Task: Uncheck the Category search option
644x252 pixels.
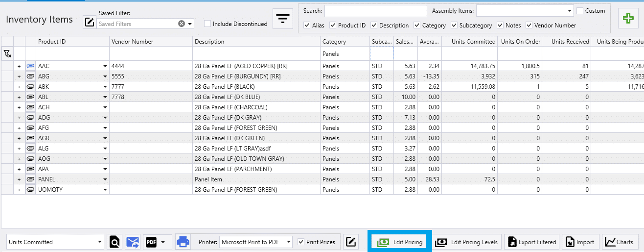Action: (x=417, y=25)
